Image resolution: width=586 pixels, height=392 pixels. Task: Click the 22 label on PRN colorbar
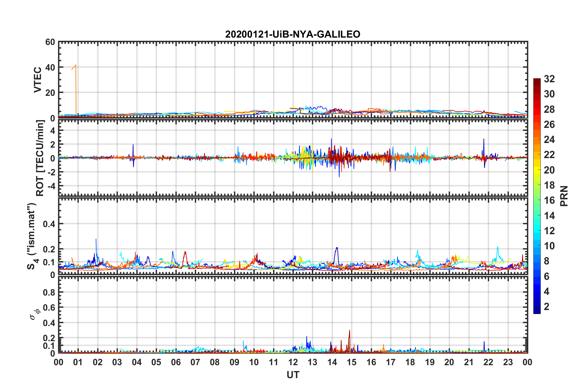tap(549, 155)
